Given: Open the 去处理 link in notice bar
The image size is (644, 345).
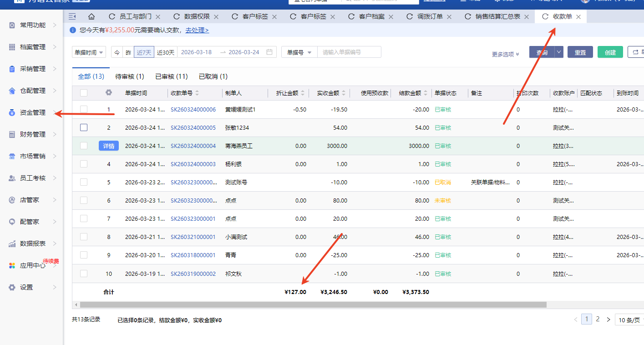Looking at the screenshot, I should 197,30.
